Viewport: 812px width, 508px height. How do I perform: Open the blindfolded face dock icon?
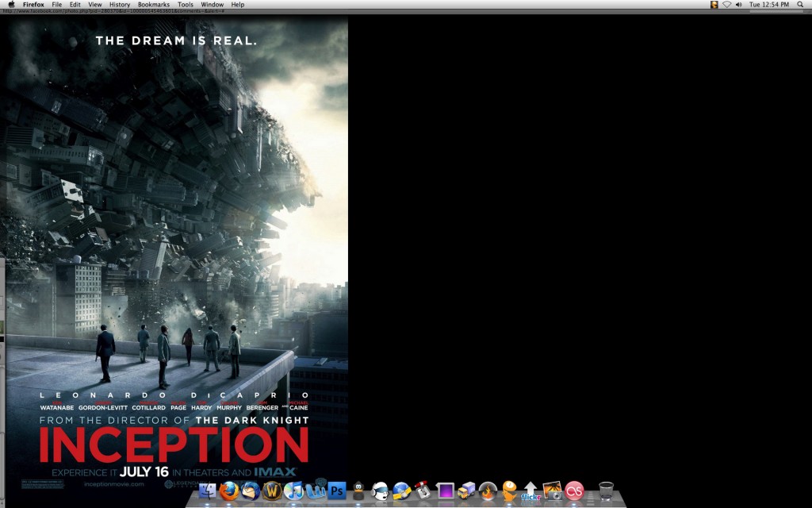pyautogui.click(x=380, y=490)
